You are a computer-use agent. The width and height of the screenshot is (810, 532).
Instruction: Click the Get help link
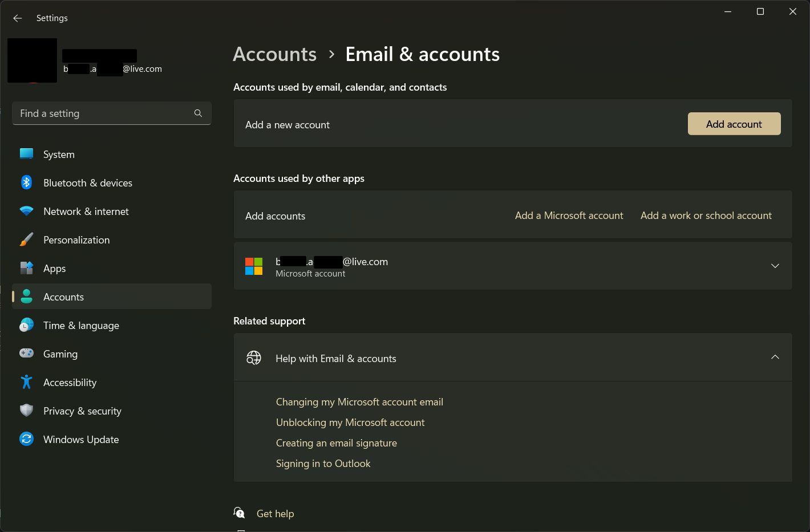pos(276,514)
